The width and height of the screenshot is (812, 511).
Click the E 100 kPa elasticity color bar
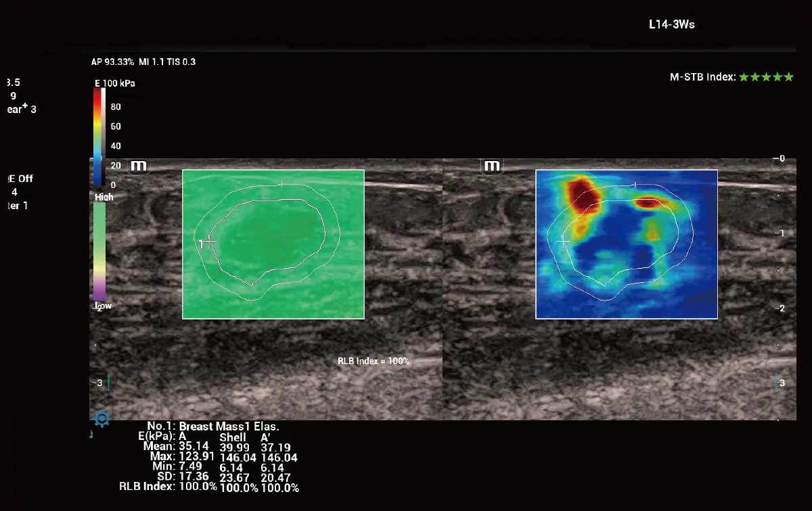click(98, 136)
